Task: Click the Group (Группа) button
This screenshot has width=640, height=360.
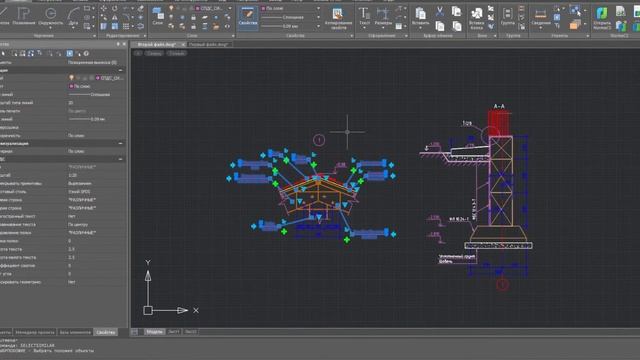Action: coord(507,17)
